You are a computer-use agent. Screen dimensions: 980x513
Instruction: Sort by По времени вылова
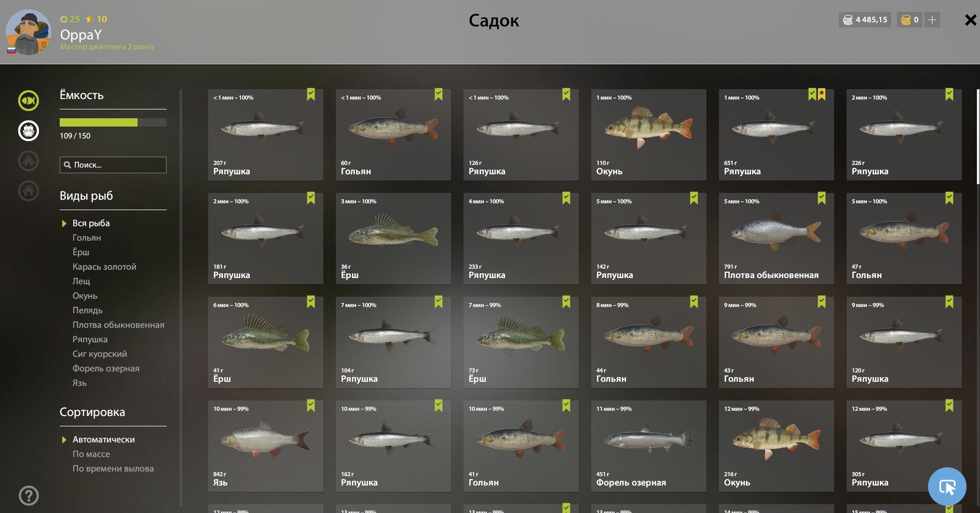(x=113, y=468)
